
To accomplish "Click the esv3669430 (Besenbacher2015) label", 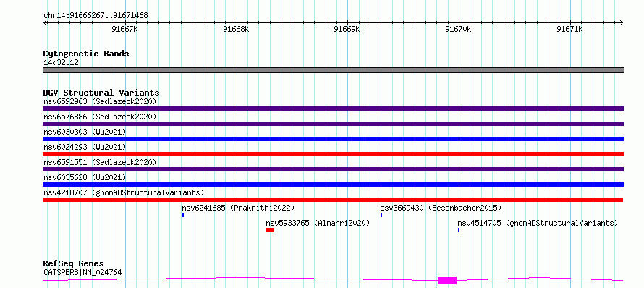I will pos(441,208).
